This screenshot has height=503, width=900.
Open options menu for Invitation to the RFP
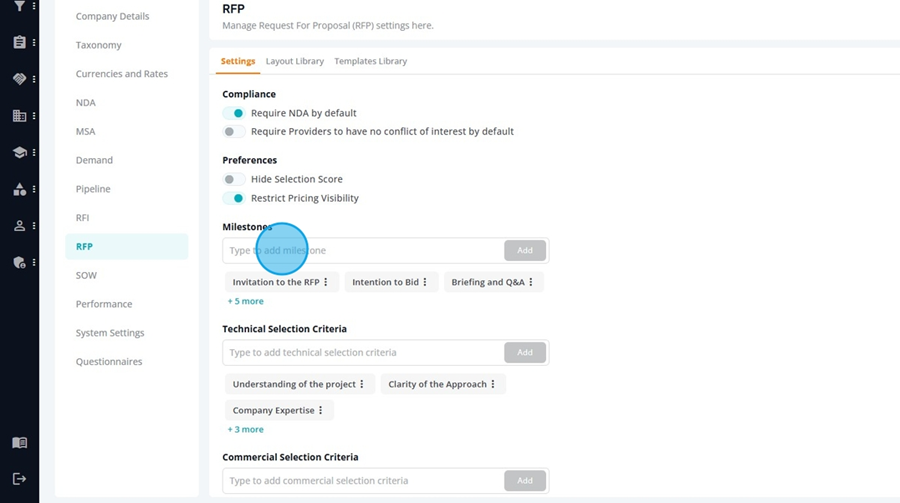click(325, 282)
